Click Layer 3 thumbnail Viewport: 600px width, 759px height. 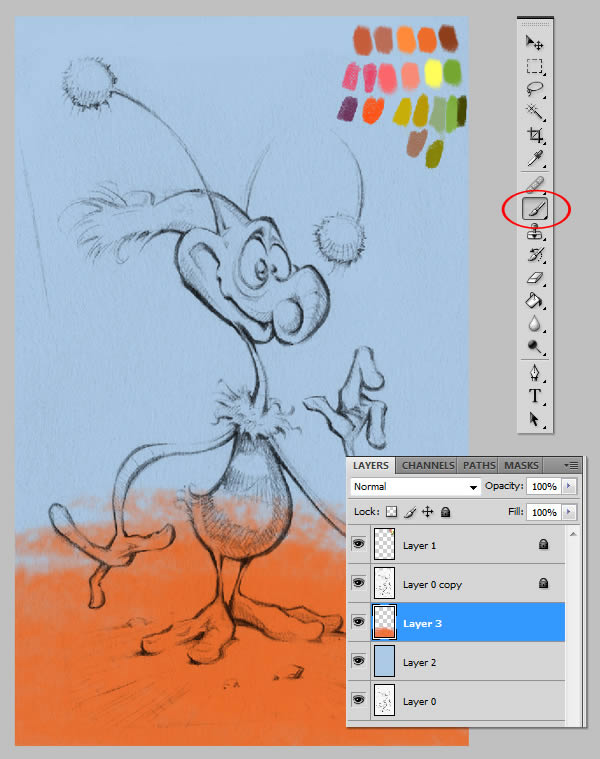(x=385, y=622)
